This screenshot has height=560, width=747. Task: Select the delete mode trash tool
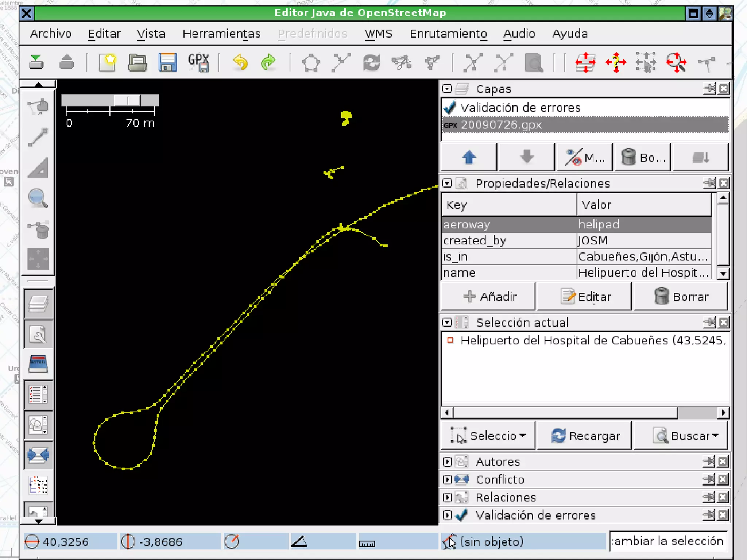[39, 230]
